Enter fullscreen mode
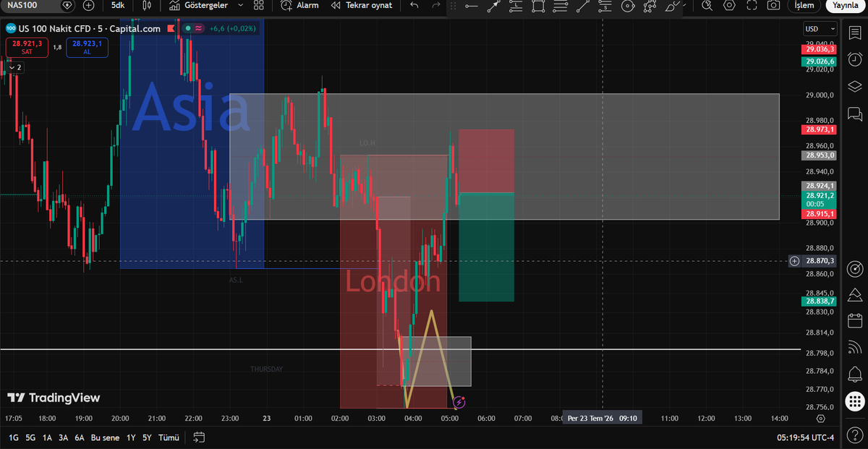The image size is (868, 449). (x=752, y=5)
